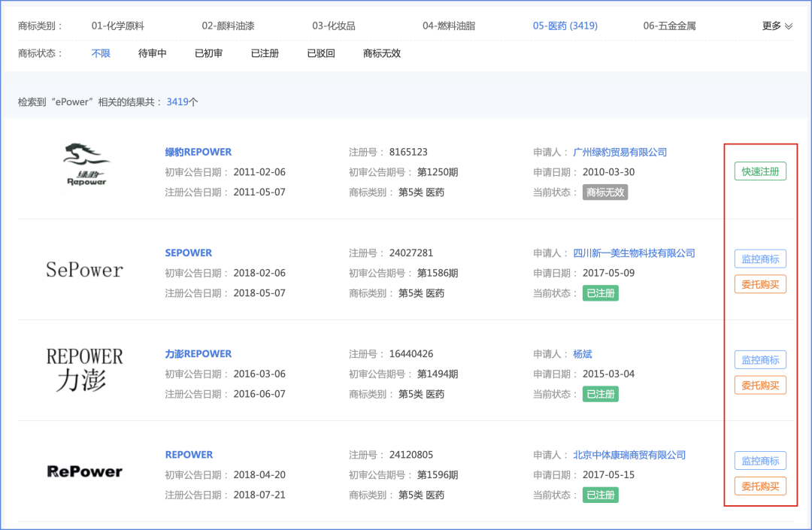Click preliminary announcement date 2018-02-06
The width and height of the screenshot is (812, 530).
tap(259, 274)
